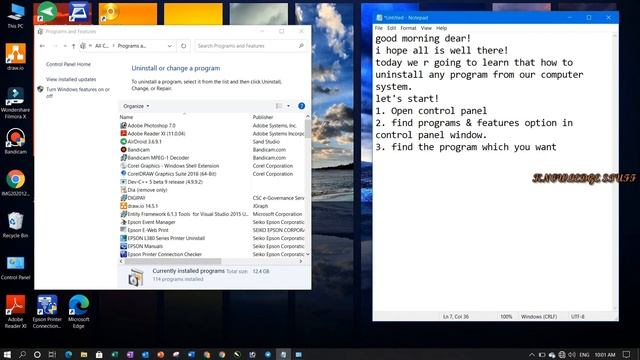Open the Control Panel desktop icon

pyautogui.click(x=16, y=267)
